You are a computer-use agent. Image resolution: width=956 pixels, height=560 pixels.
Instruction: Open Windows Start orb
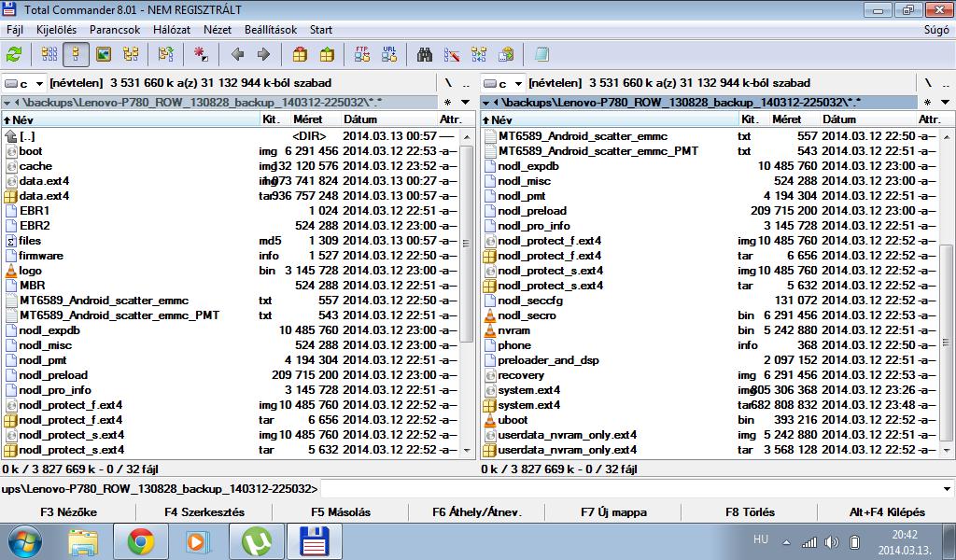[x=24, y=541]
